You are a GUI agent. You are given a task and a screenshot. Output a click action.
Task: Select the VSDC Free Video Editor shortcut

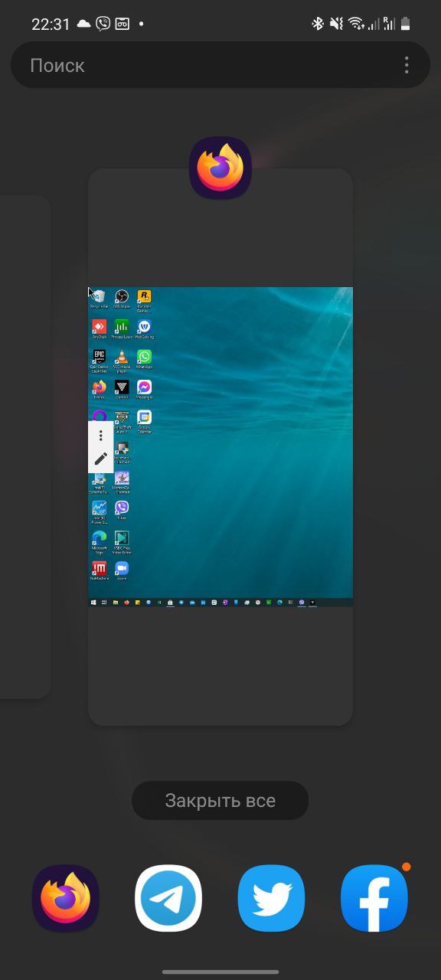pyautogui.click(x=121, y=541)
